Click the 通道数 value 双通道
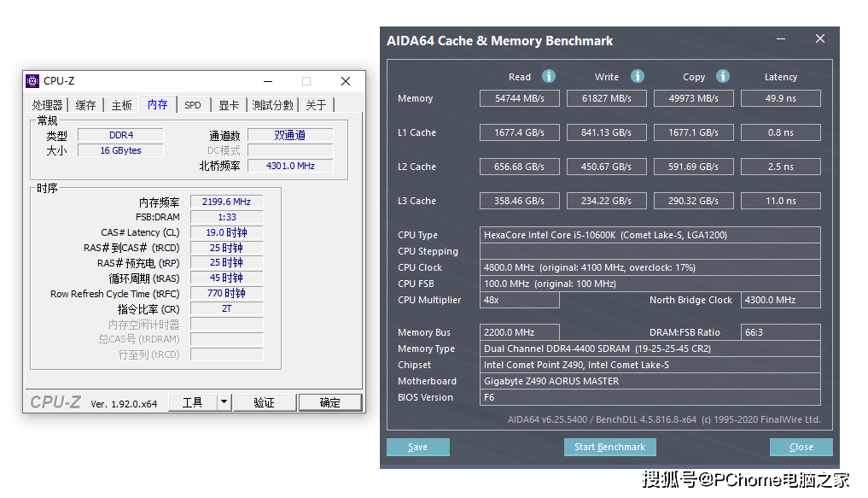This screenshot has width=868, height=498. coord(290,135)
